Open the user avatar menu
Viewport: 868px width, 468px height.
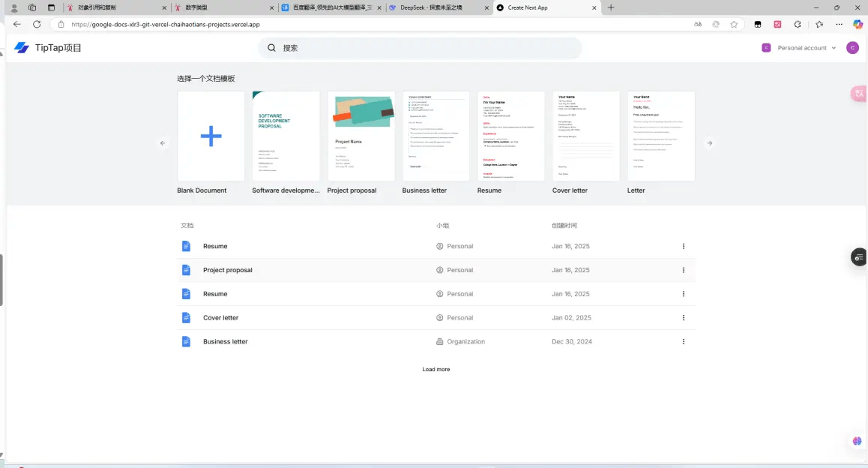pyautogui.click(x=852, y=48)
